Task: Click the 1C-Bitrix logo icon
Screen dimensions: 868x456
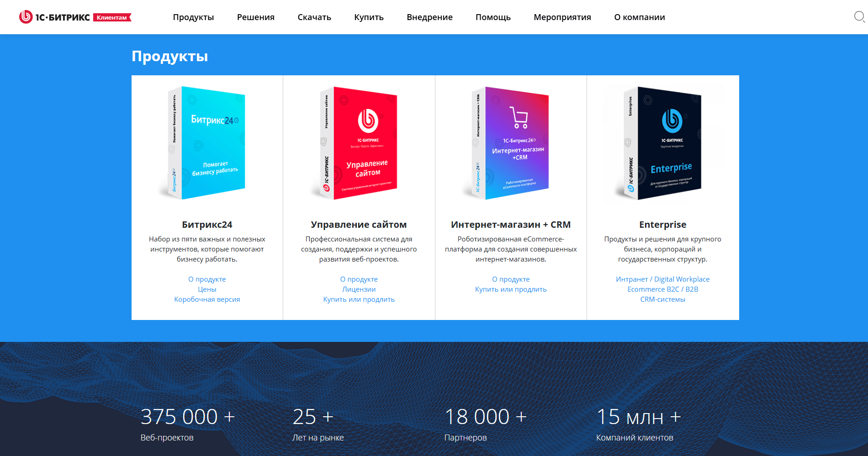Action: tap(26, 17)
